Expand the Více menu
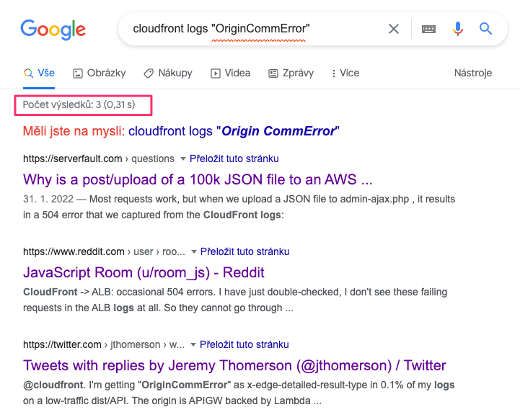The width and height of the screenshot is (520, 420). point(345,73)
